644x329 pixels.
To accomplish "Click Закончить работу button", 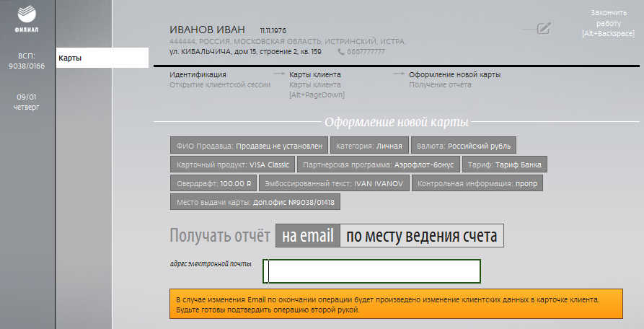I will pyautogui.click(x=608, y=23).
